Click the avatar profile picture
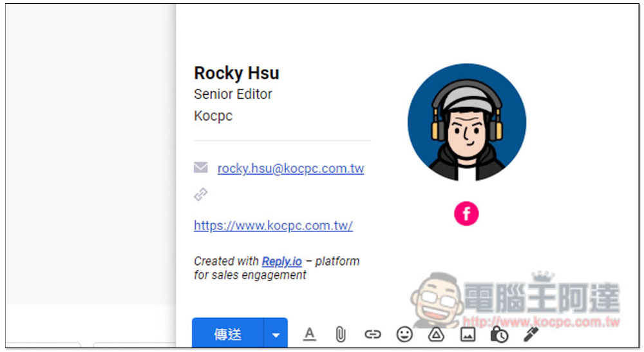The height and width of the screenshot is (352, 644). [x=466, y=122]
